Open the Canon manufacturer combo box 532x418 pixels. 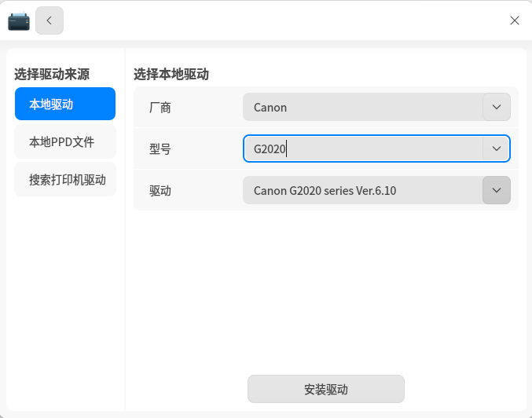tap(376, 107)
